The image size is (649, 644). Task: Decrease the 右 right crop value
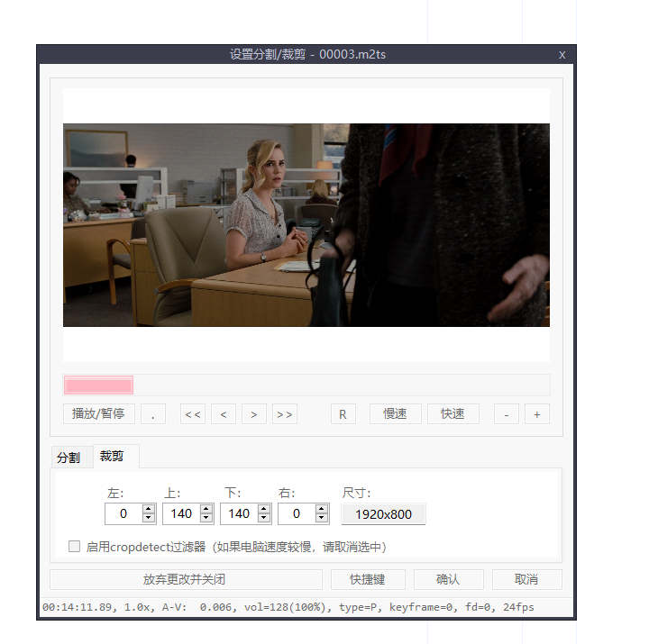(x=322, y=518)
